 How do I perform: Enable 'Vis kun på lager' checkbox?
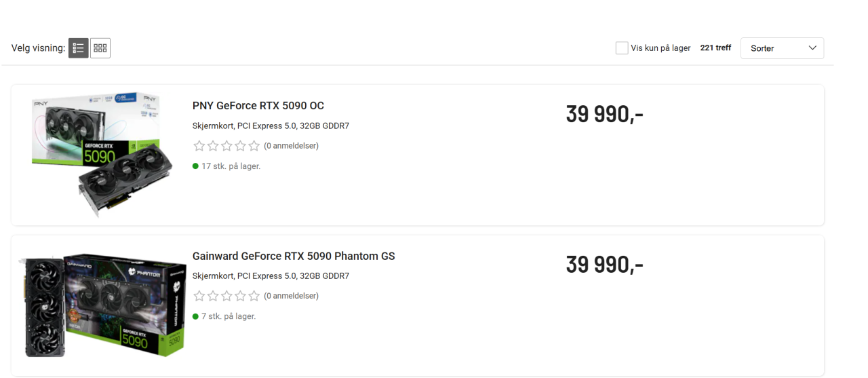coord(622,48)
